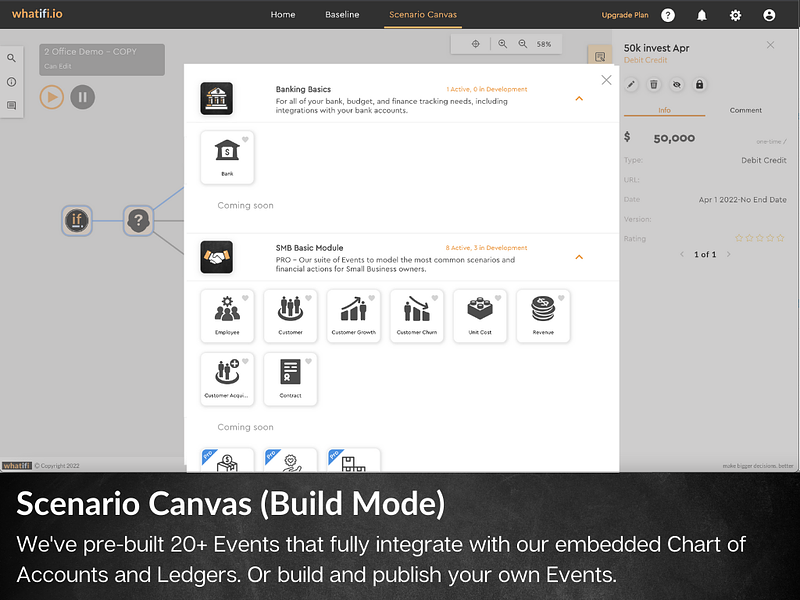Select the question mark node on canvas

(x=138, y=220)
